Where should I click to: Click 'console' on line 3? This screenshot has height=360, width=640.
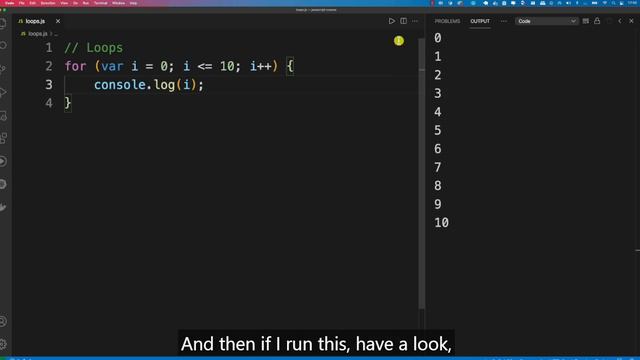pyautogui.click(x=120, y=85)
